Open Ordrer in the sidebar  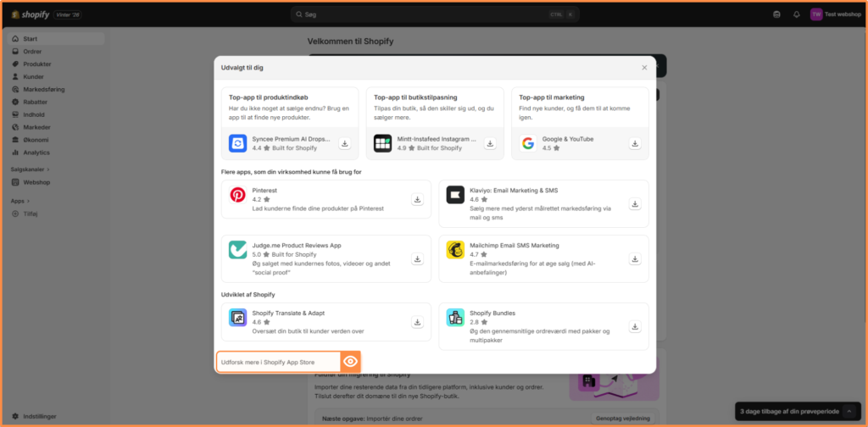(x=32, y=51)
